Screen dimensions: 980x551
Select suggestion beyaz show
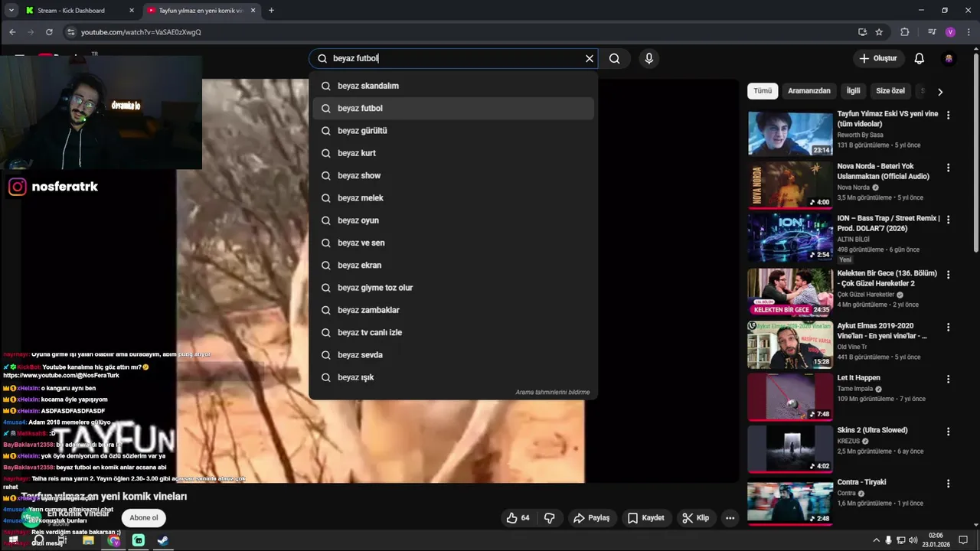pos(453,175)
